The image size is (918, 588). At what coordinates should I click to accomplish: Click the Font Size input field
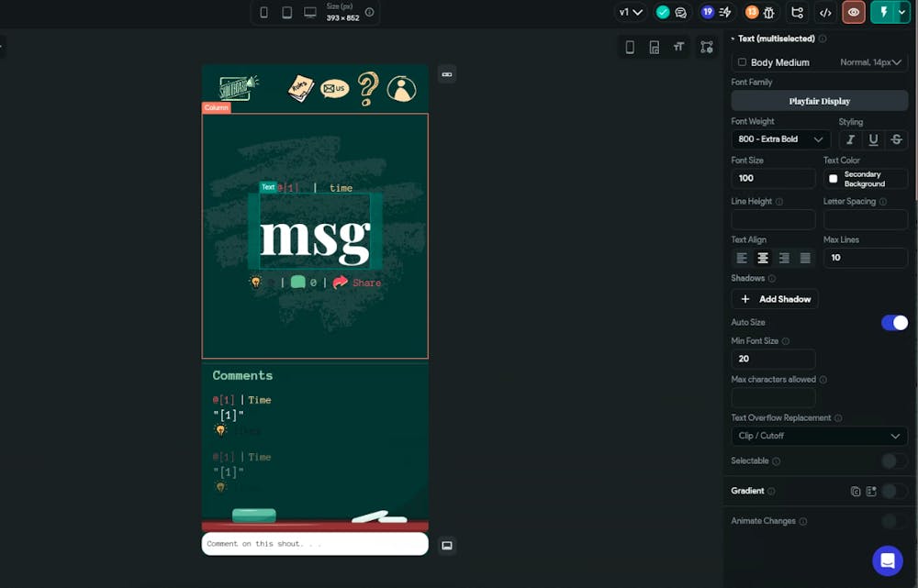[x=773, y=179]
